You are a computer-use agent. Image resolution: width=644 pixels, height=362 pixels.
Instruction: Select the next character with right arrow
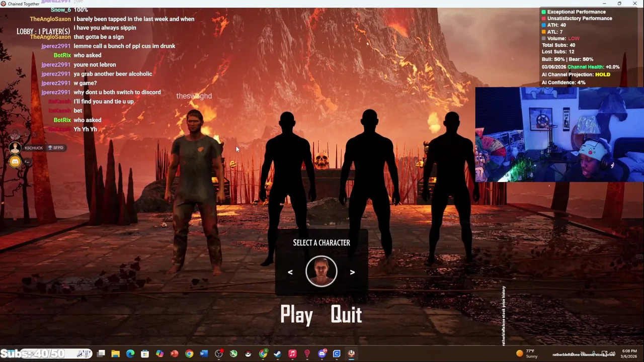point(352,272)
